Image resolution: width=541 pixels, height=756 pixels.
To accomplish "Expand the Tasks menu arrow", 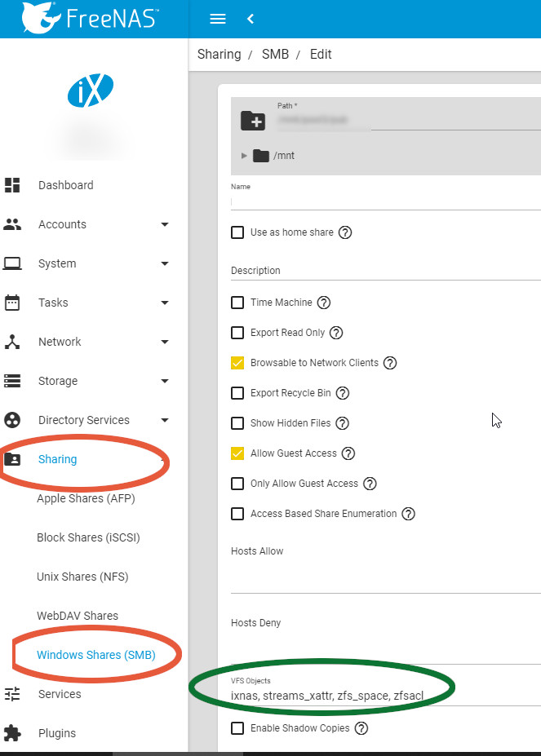I will pos(165,303).
